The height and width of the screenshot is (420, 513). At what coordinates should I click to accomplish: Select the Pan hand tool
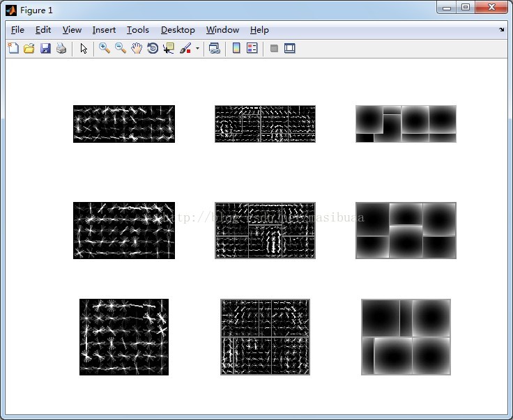[137, 48]
